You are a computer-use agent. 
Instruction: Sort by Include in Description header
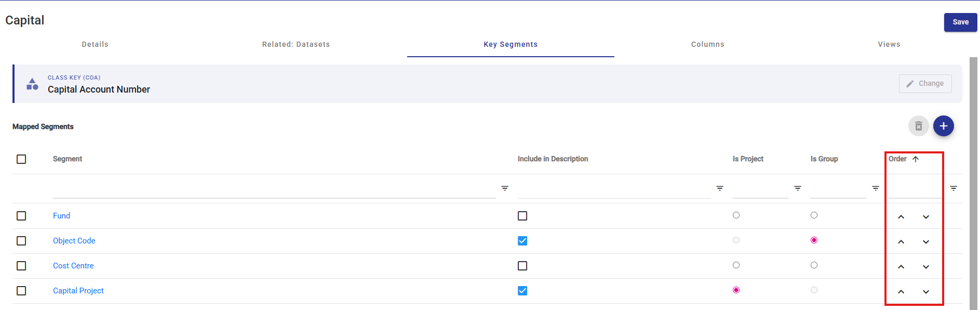click(553, 159)
